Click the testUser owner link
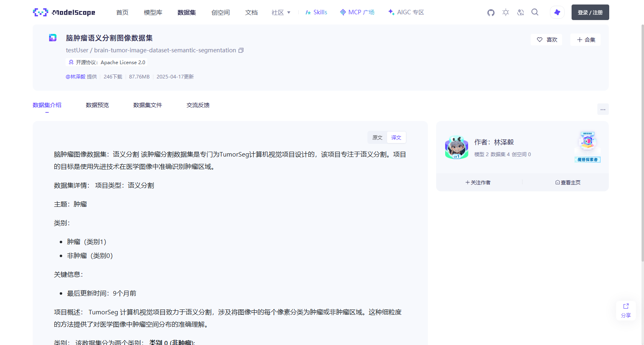The width and height of the screenshot is (644, 345). pyautogui.click(x=77, y=50)
